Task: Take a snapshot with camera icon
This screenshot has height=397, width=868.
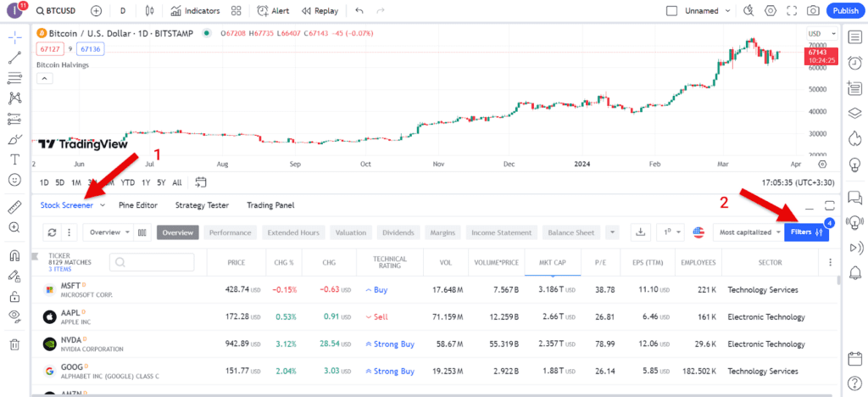Action: [x=813, y=11]
